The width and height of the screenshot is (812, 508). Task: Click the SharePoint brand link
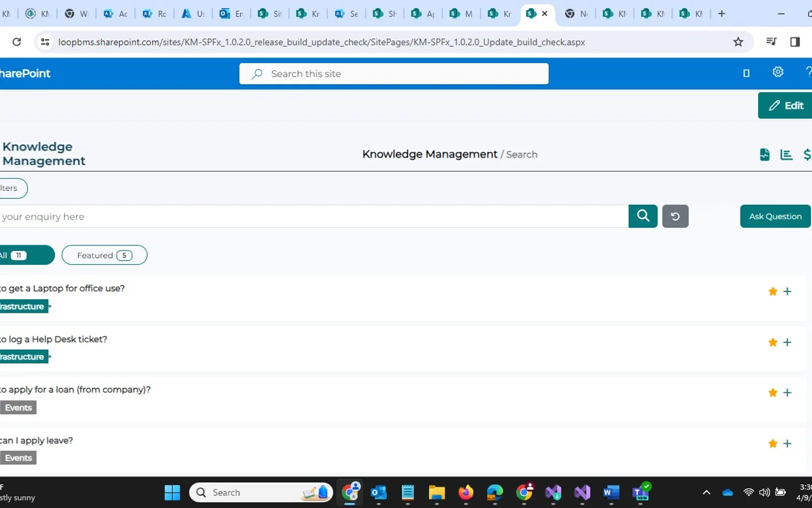click(x=25, y=73)
